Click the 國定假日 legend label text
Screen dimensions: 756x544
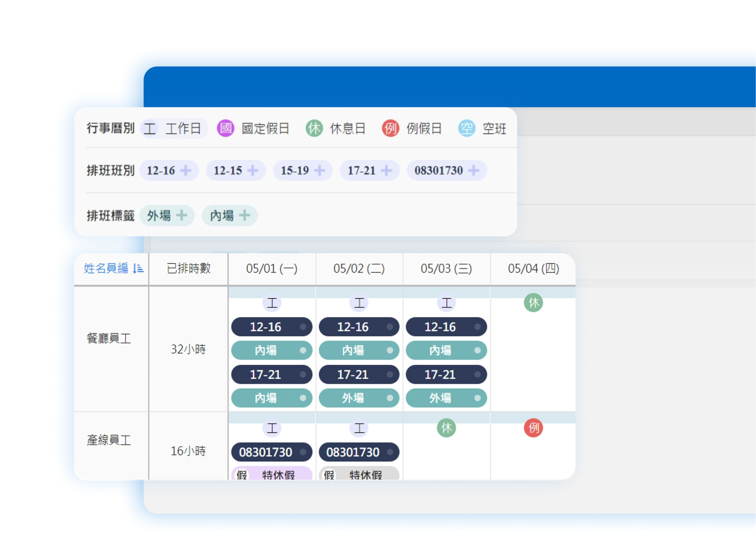click(265, 128)
